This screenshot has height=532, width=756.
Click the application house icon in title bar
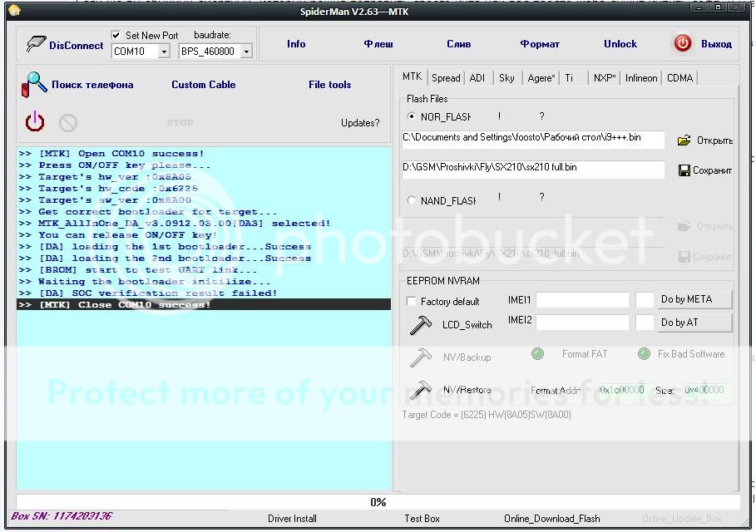pyautogui.click(x=14, y=10)
